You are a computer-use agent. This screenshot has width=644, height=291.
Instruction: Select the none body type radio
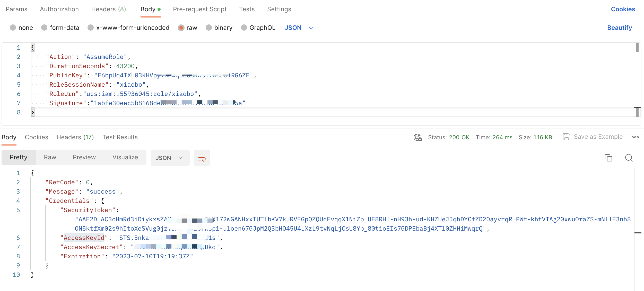coord(13,28)
